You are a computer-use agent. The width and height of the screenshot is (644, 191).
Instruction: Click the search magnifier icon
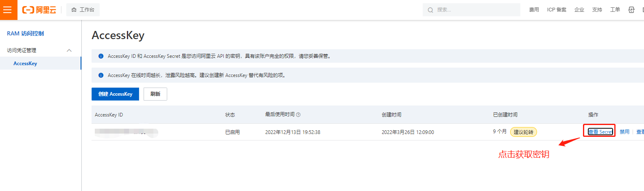tap(430, 10)
